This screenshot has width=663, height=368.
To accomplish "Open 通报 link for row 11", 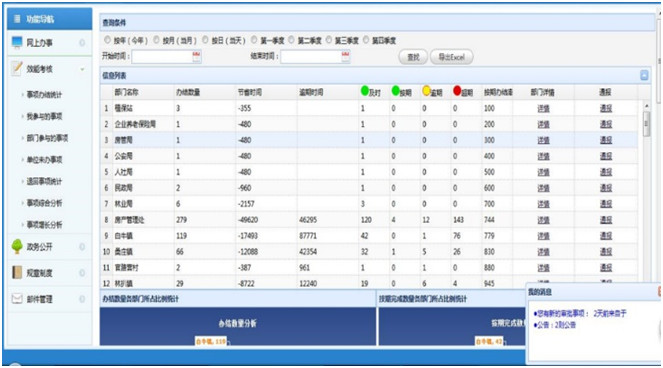I will point(606,268).
